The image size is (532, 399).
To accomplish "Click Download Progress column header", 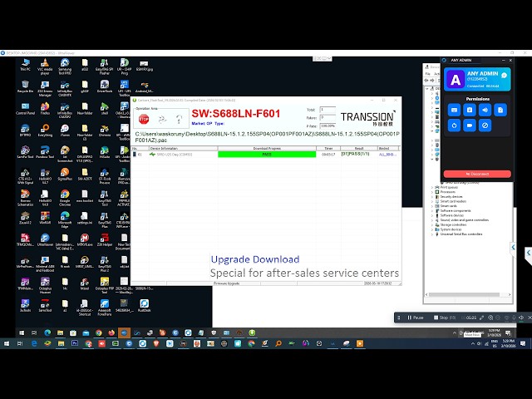I will (x=267, y=149).
